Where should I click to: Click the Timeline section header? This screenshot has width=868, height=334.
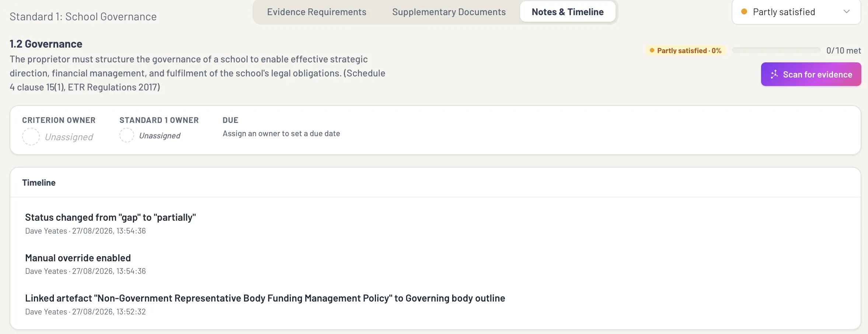(39, 183)
